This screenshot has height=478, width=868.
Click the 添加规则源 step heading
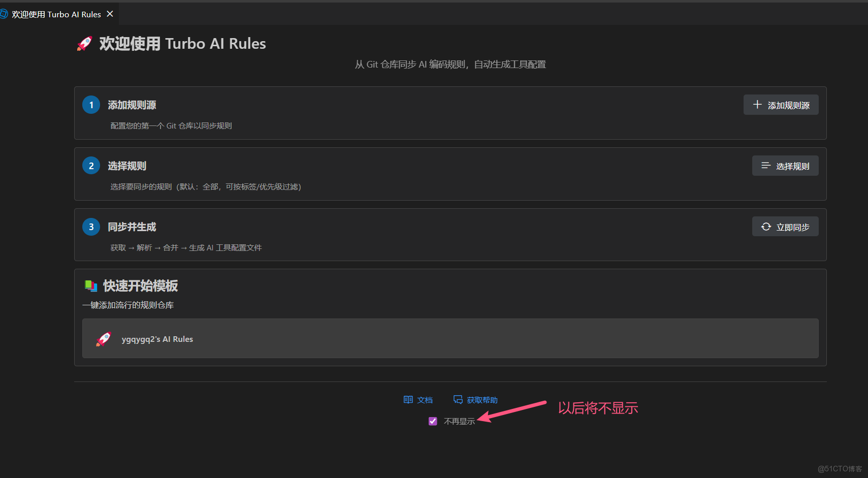(x=132, y=105)
